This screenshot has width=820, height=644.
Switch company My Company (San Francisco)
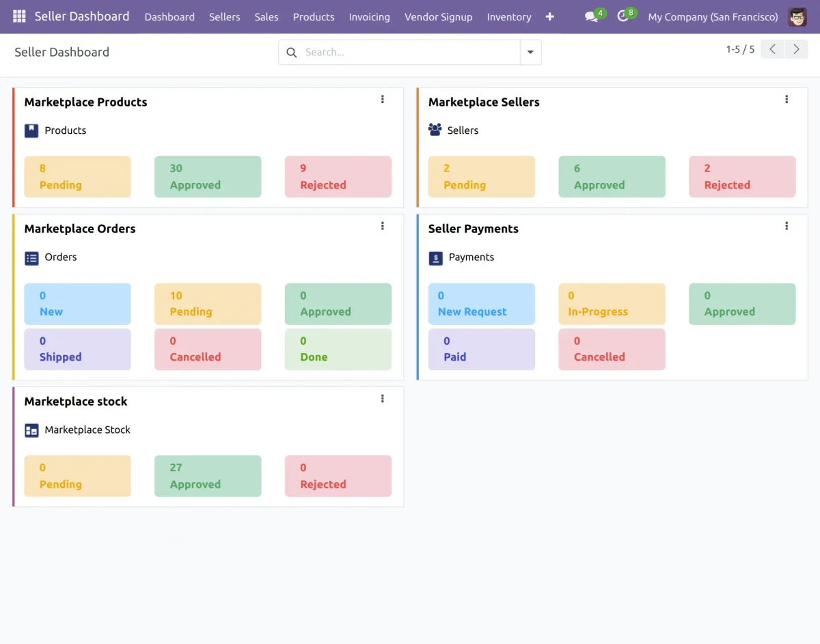[713, 16]
